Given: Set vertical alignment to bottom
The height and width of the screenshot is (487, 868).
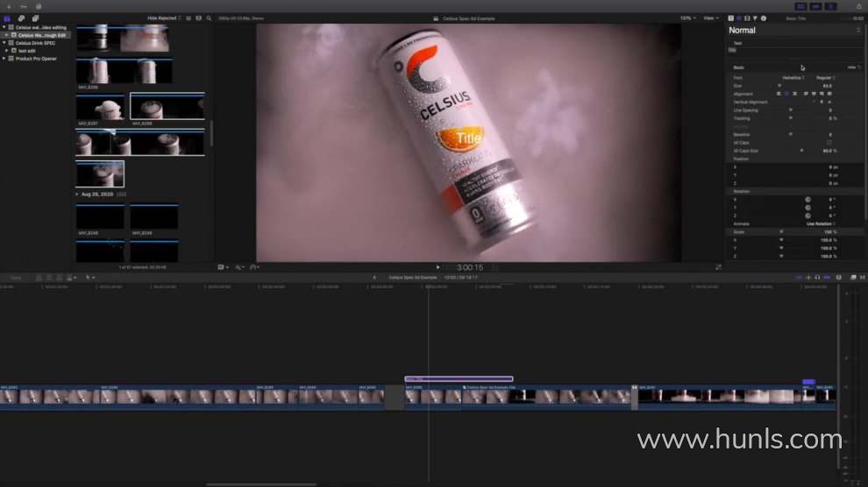Looking at the screenshot, I should (x=829, y=102).
